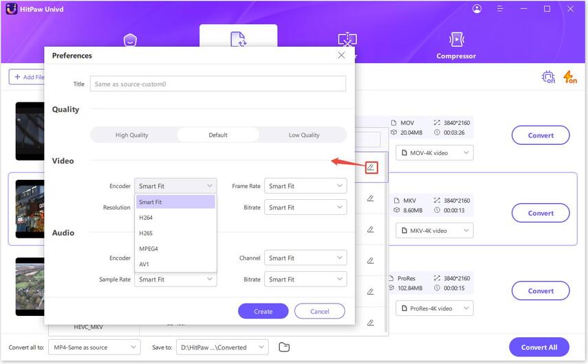Open the audio Bitrate dropdown
588x364 pixels.
pyautogui.click(x=305, y=279)
